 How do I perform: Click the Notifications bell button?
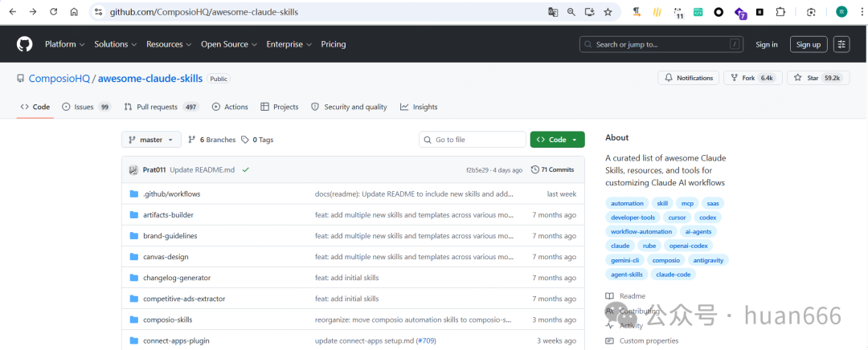coord(689,78)
